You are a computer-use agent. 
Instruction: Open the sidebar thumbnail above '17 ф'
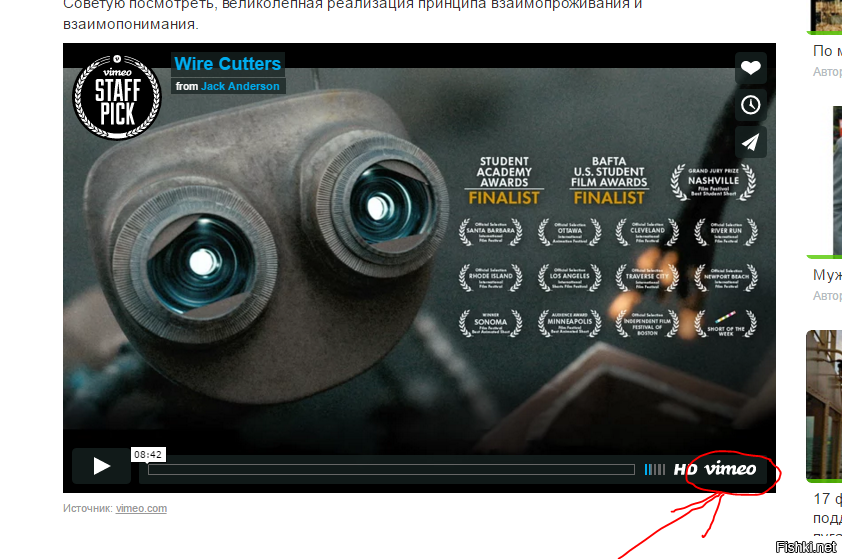(x=824, y=405)
